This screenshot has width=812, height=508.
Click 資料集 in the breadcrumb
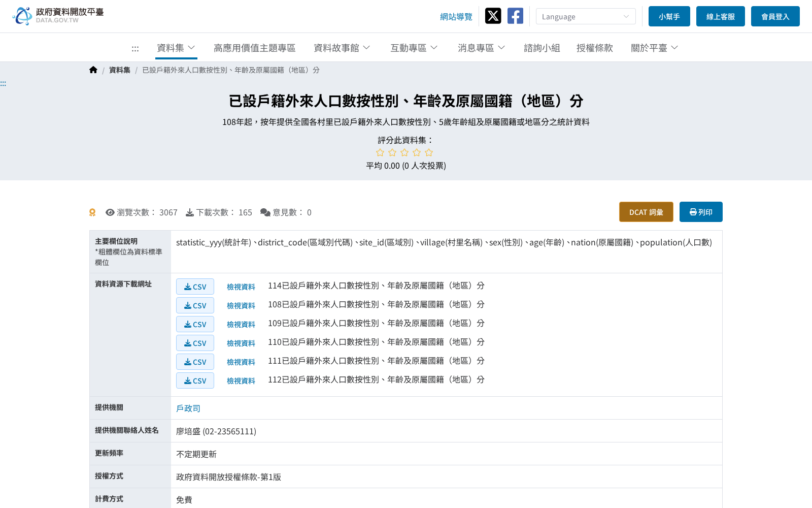(120, 70)
